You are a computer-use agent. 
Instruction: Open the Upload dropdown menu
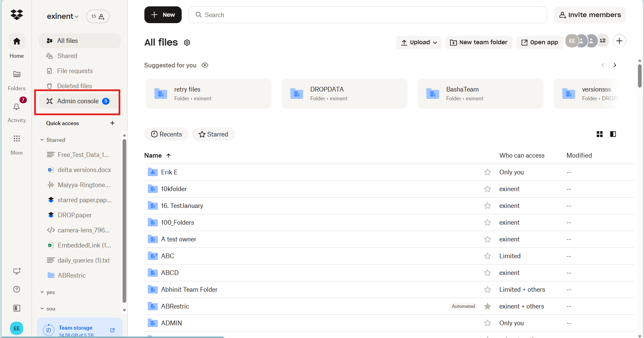tap(418, 42)
